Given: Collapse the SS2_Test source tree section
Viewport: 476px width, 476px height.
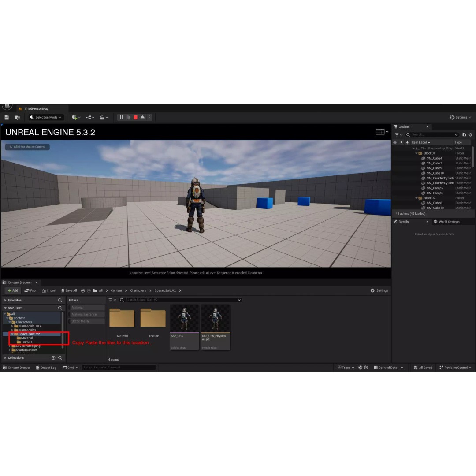Looking at the screenshot, I should [x=5, y=308].
